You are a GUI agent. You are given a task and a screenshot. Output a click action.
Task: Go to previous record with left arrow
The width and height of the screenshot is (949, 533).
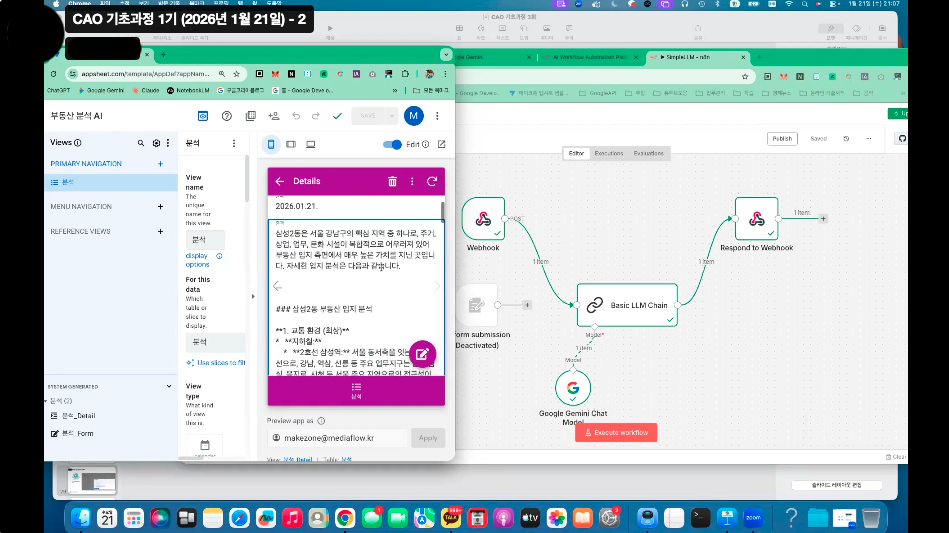click(x=277, y=286)
